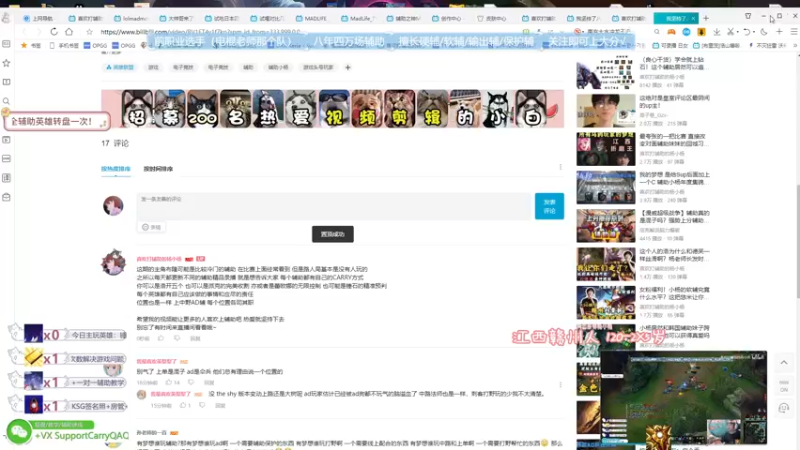Click the blue circle extension icon
This screenshot has width=800, height=450.
tap(686, 32)
